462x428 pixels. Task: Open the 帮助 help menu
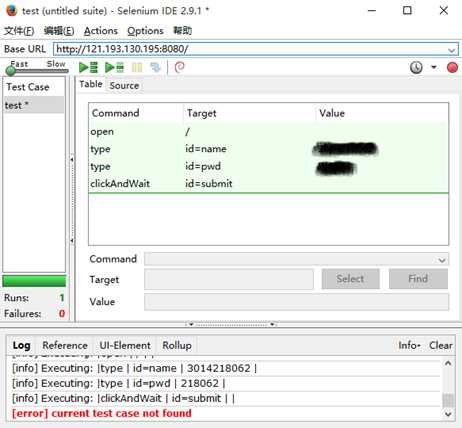tap(182, 31)
